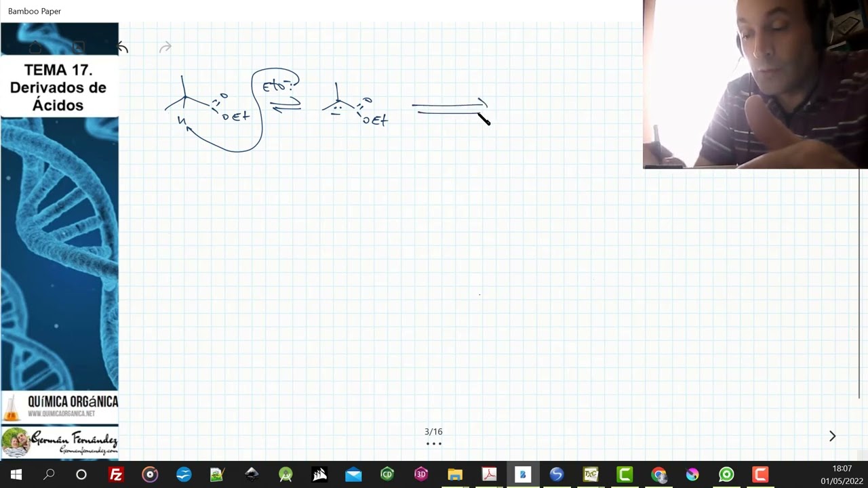Screen dimensions: 868x488
Task: Click the 3/16 page indicator
Action: point(433,432)
